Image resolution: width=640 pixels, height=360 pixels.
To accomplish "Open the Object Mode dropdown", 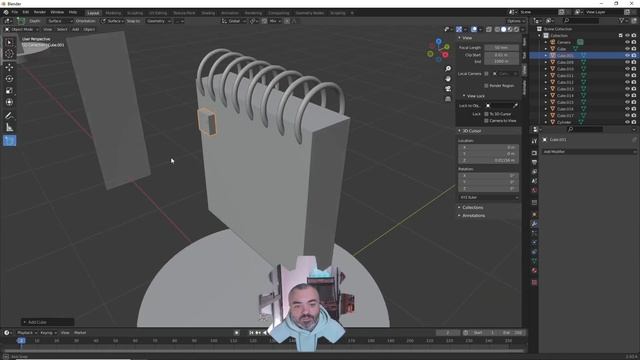I will [22, 29].
